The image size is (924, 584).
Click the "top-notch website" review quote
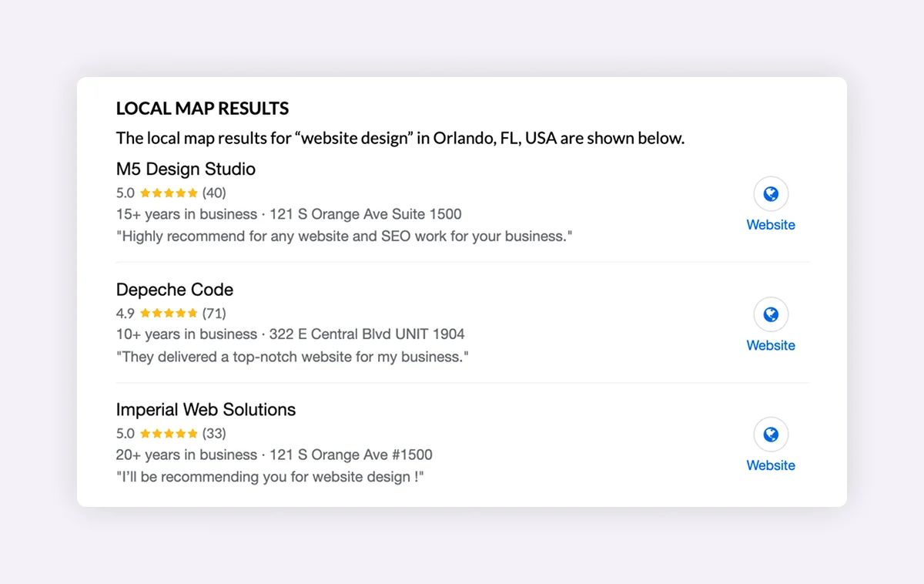pos(293,357)
